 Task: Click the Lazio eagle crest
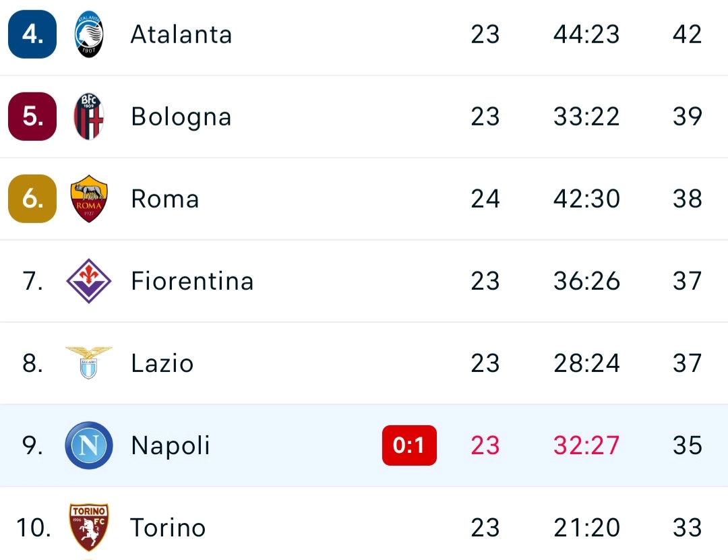coord(88,363)
